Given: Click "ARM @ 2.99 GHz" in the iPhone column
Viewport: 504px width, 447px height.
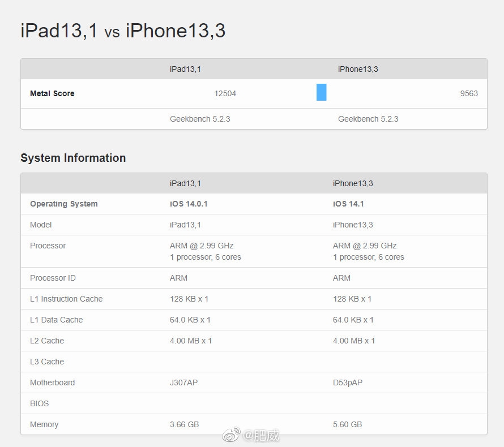Looking at the screenshot, I should point(365,246).
